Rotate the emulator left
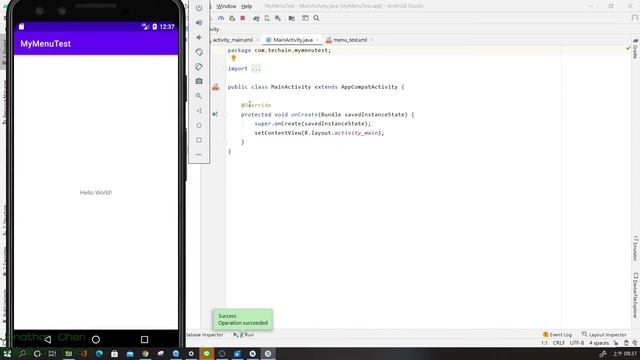 click(x=199, y=52)
